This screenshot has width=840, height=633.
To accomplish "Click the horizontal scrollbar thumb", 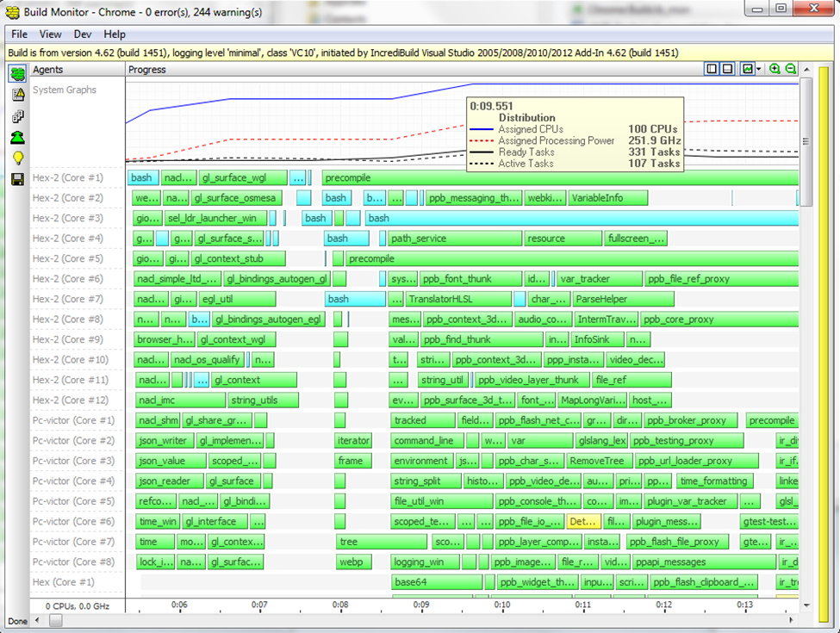I will pyautogui.click(x=56, y=621).
